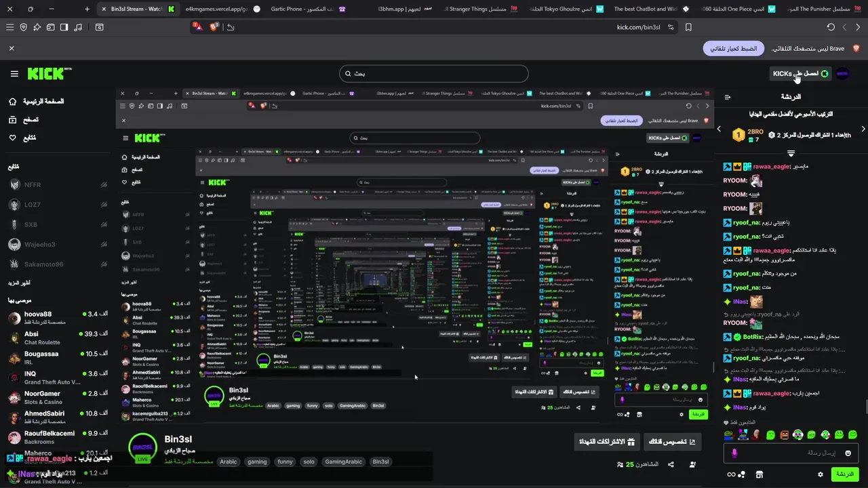The height and width of the screenshot is (488, 868).
Task: Open recommended channel Bougasaaa
Action: pos(58,358)
